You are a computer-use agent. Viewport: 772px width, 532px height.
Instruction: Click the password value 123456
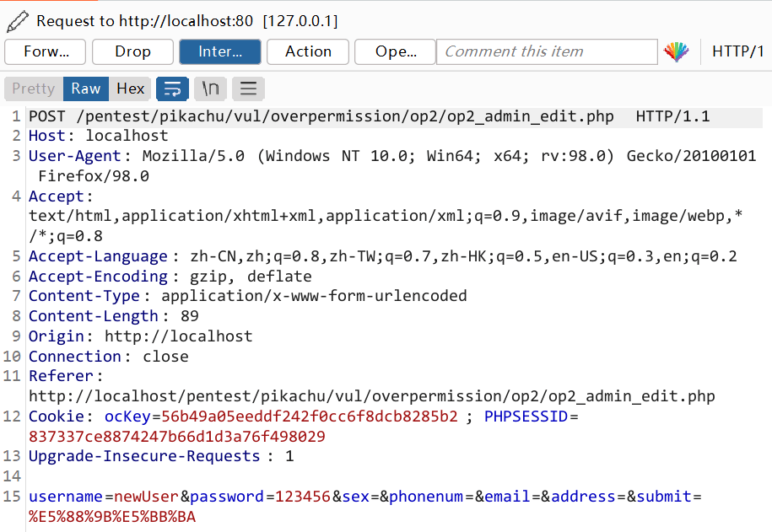pos(303,497)
